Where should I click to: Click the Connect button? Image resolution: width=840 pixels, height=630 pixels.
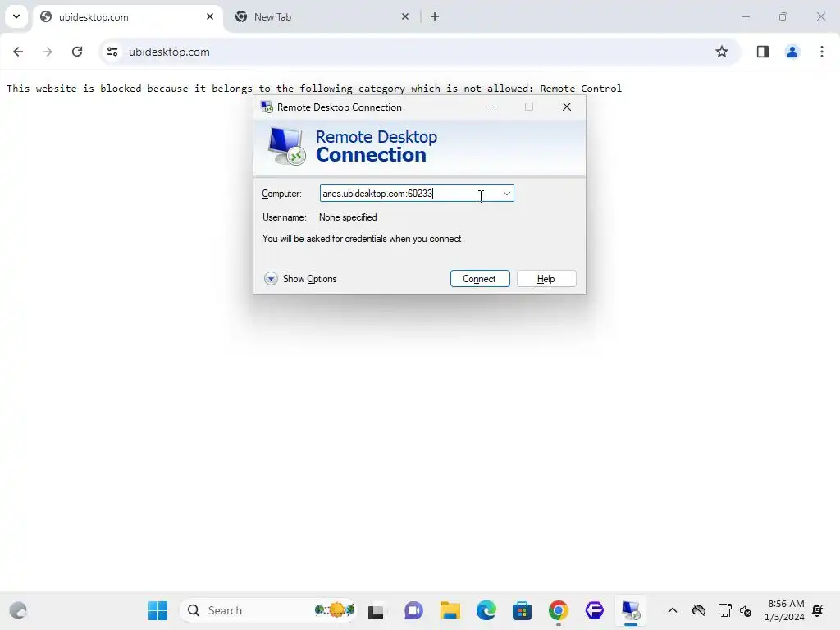479,279
